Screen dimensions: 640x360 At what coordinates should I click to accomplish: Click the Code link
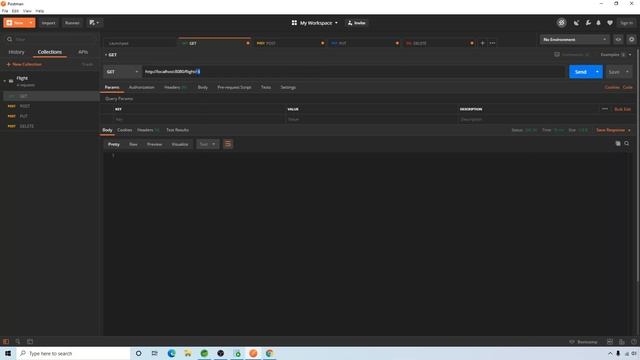click(x=627, y=87)
